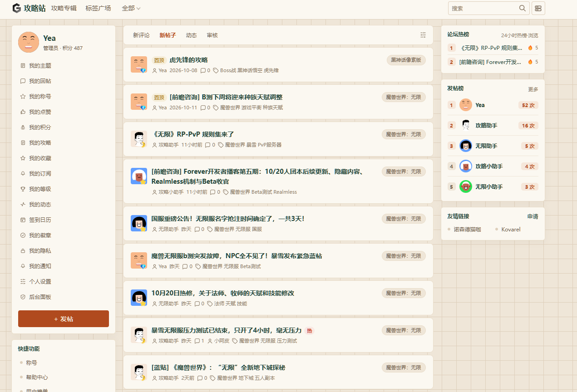Screen dimensions: 577x392
Task: Click the 攻略站 site logo icon
Action: pos(17,8)
